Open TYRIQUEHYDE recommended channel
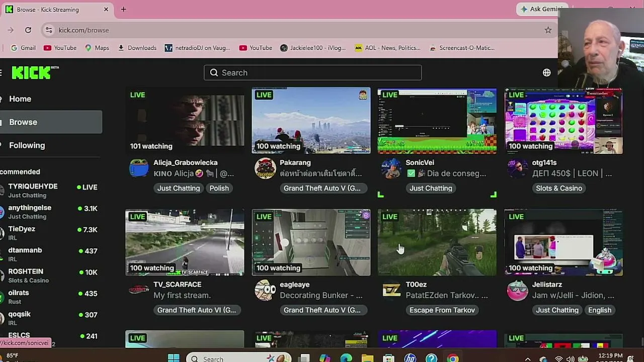This screenshot has height=362, width=644. (50, 191)
